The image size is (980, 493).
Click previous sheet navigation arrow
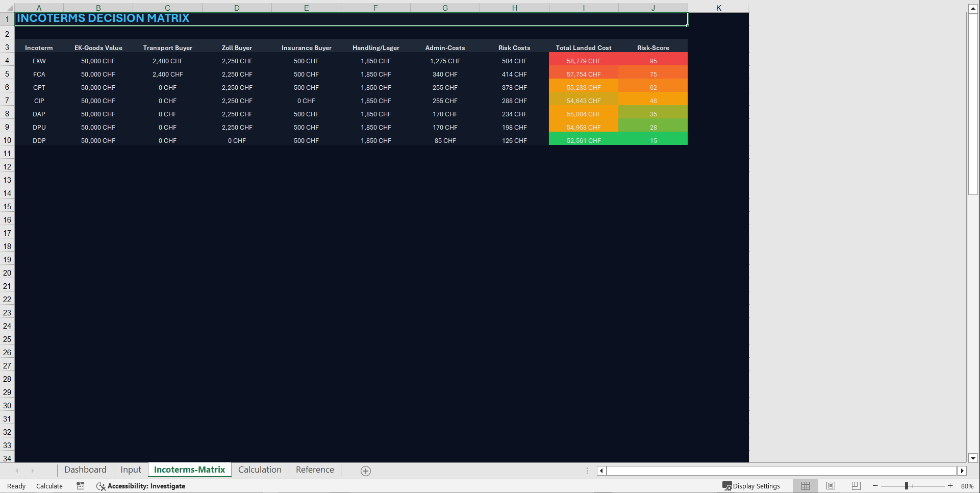(x=17, y=471)
